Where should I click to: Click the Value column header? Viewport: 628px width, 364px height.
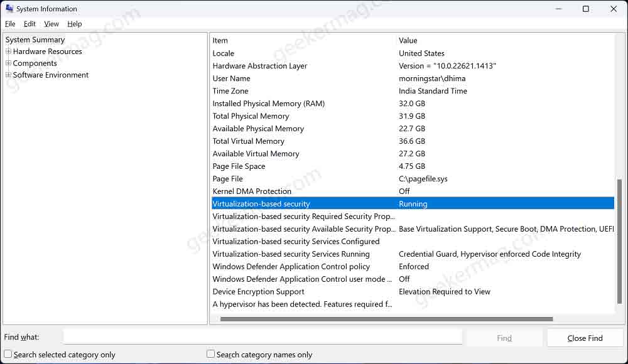click(506, 40)
